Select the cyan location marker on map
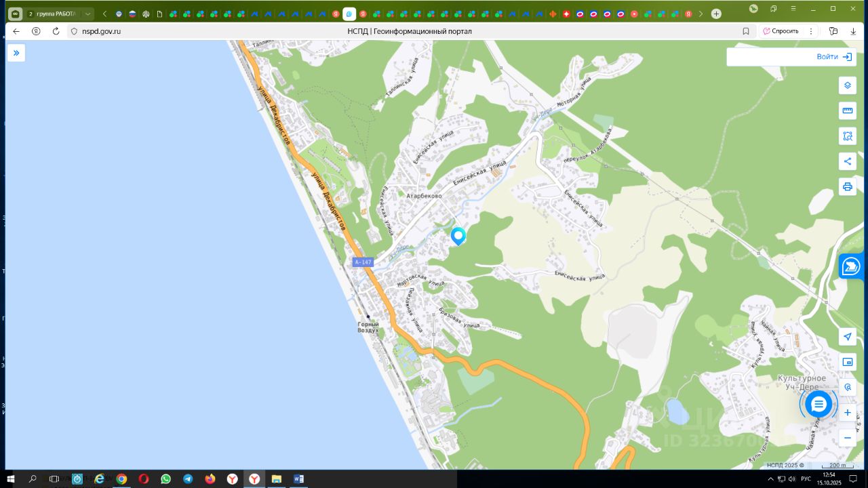The image size is (868, 488). [x=458, y=235]
